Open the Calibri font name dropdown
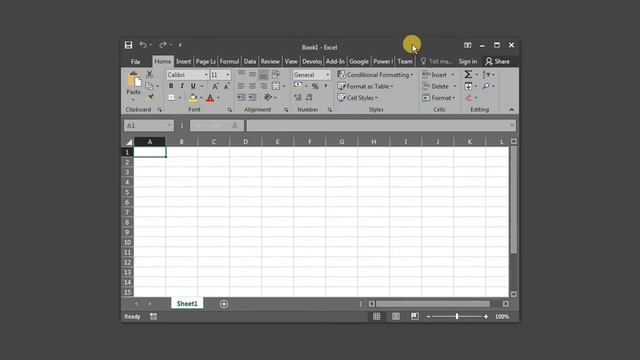 pyautogui.click(x=206, y=75)
